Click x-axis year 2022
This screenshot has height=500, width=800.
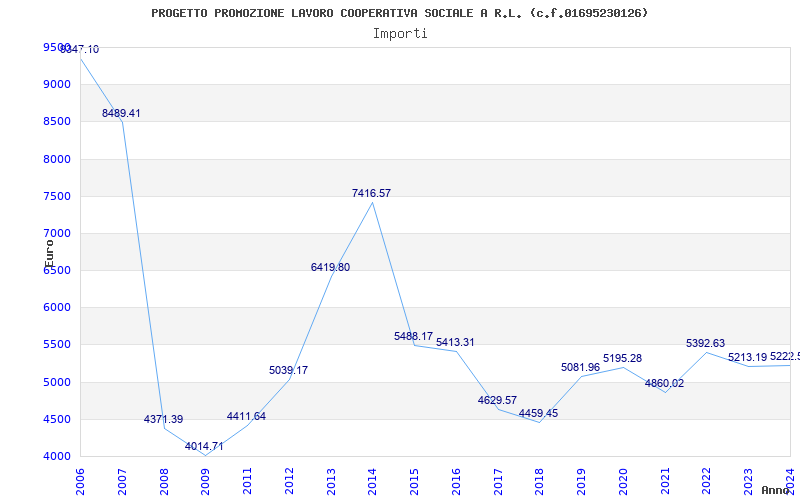point(707,482)
